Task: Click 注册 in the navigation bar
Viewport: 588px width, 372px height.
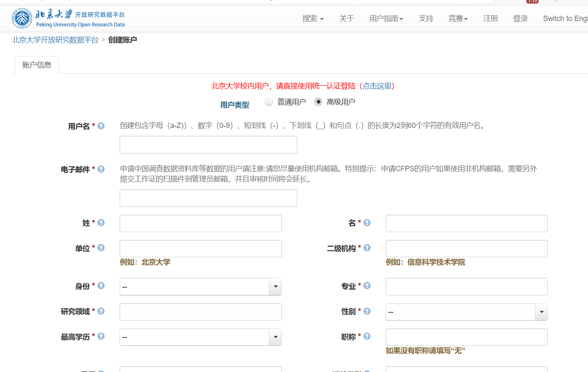Action: 491,19
